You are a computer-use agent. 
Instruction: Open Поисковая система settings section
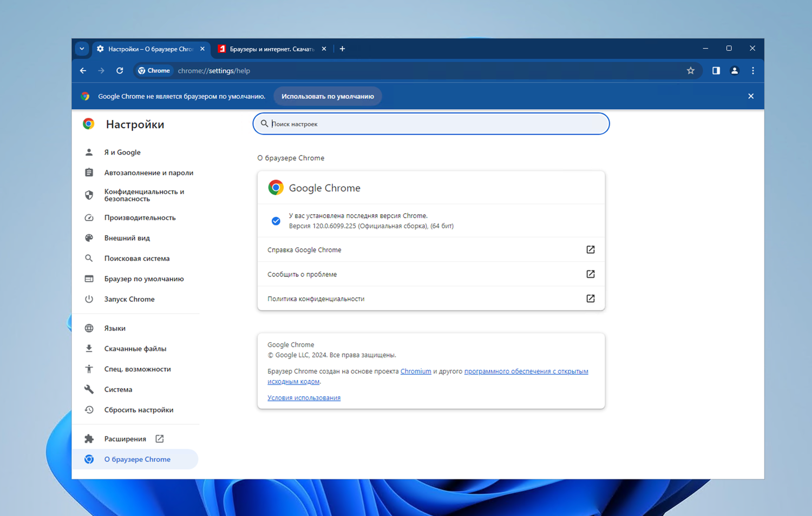[135, 259]
